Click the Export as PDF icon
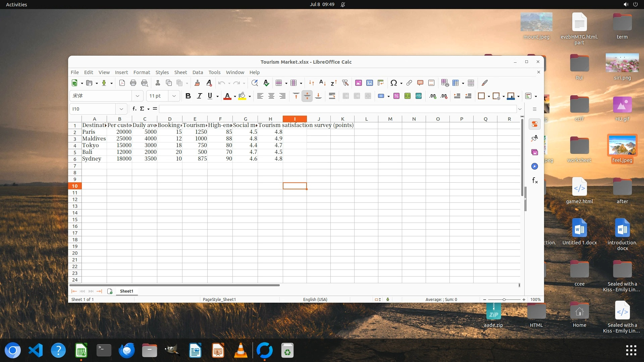 coord(122,83)
